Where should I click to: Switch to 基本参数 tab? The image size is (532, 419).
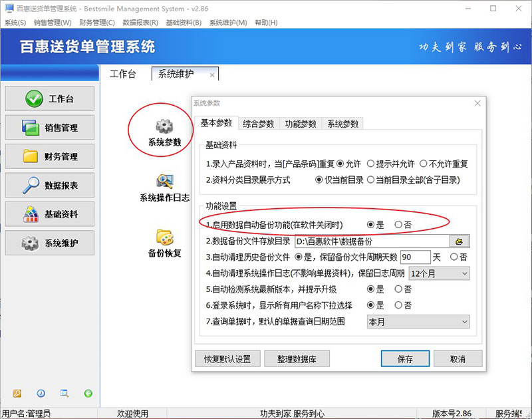(x=216, y=122)
